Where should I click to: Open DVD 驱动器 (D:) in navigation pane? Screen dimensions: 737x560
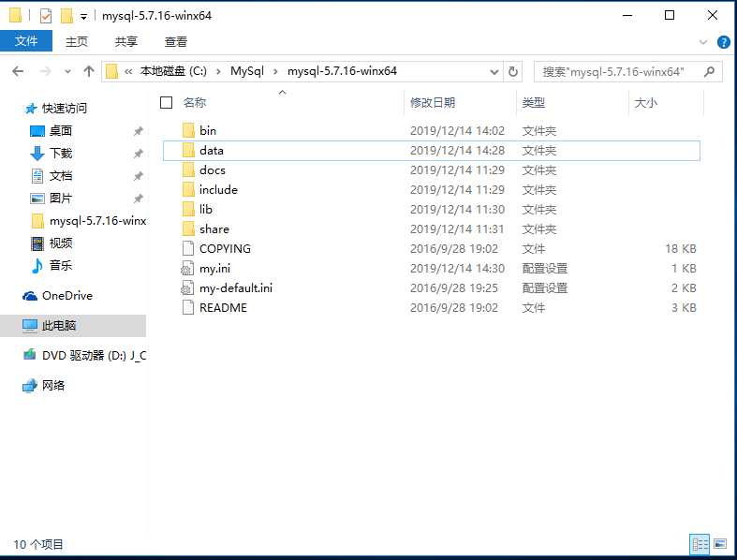[94, 356]
